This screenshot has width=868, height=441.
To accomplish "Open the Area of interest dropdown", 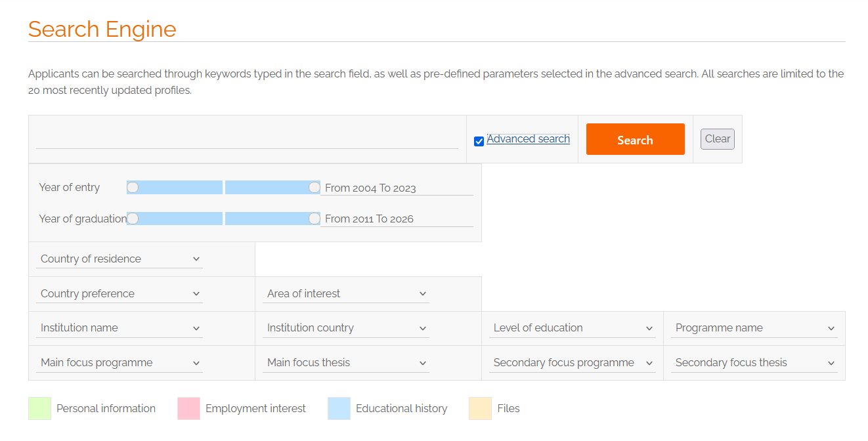I will (x=346, y=294).
